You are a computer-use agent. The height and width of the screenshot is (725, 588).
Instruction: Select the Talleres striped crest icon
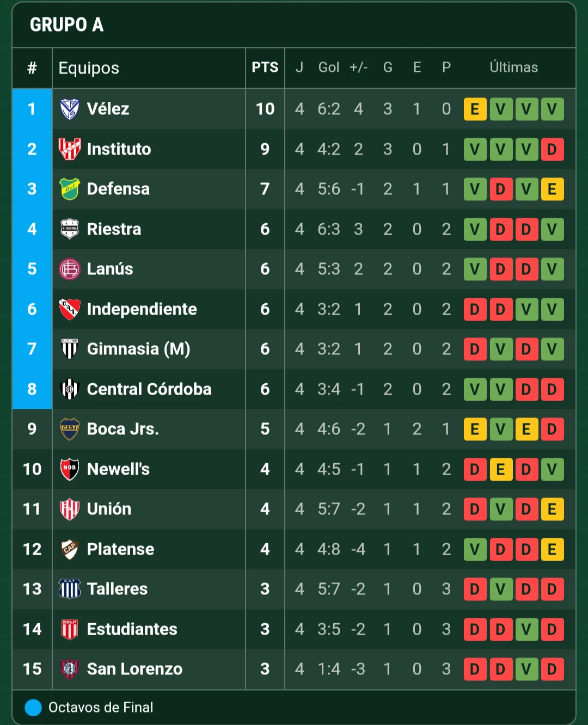point(70,589)
